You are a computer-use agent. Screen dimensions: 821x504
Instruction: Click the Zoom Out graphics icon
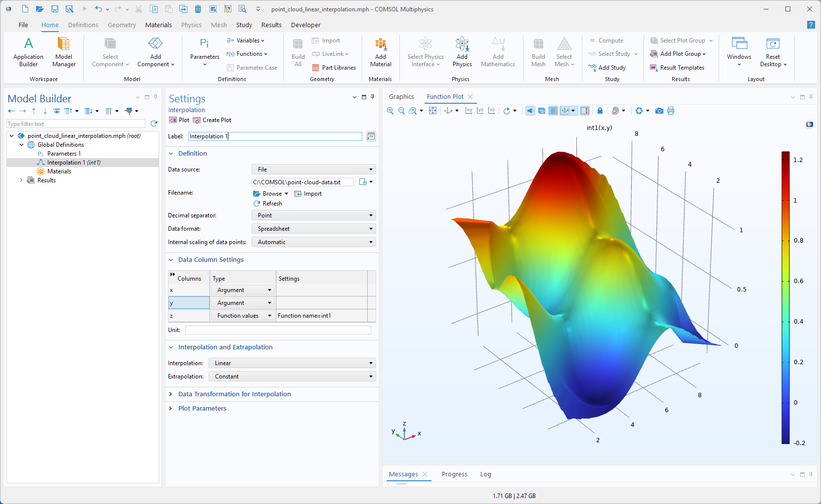click(401, 111)
